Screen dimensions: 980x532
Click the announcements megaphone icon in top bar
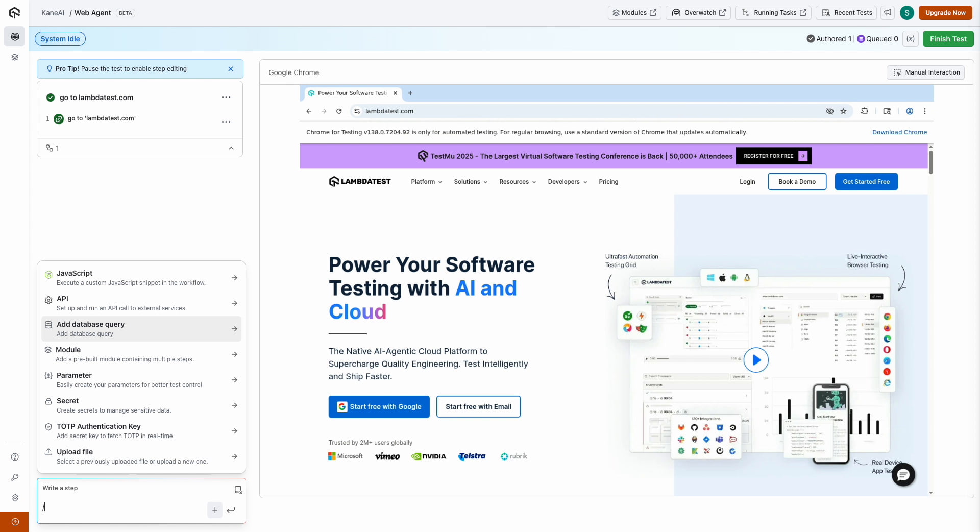(887, 13)
